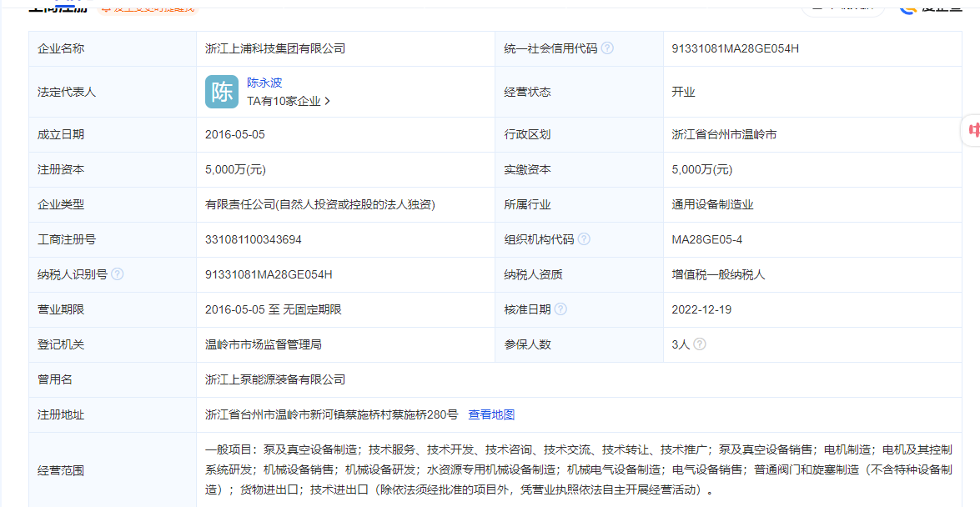The image size is (980, 507).
Task: Click the 法定代表人 label cell
Action: [113, 92]
